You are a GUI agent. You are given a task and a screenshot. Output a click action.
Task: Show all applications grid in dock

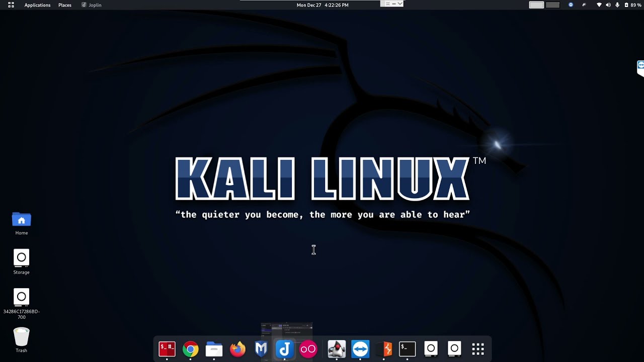pyautogui.click(x=478, y=349)
